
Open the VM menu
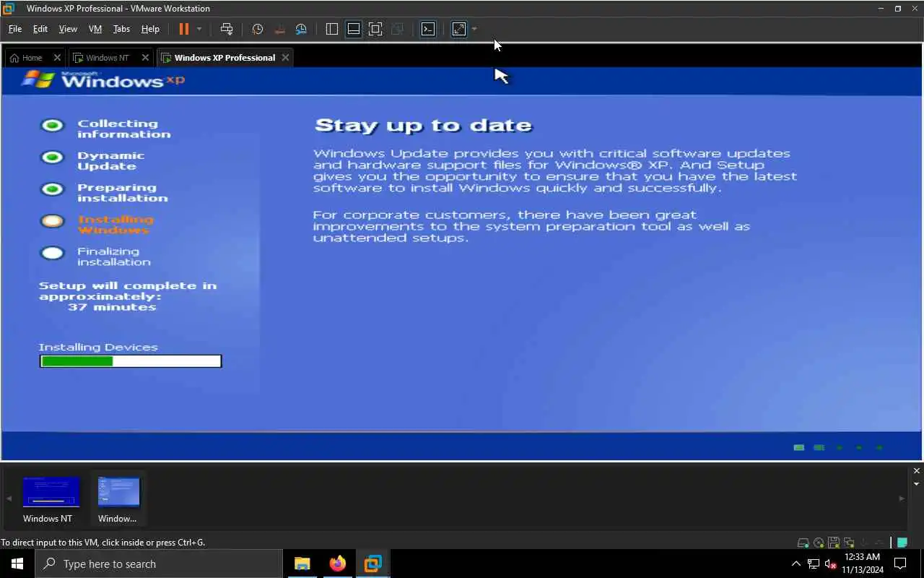[x=95, y=29]
